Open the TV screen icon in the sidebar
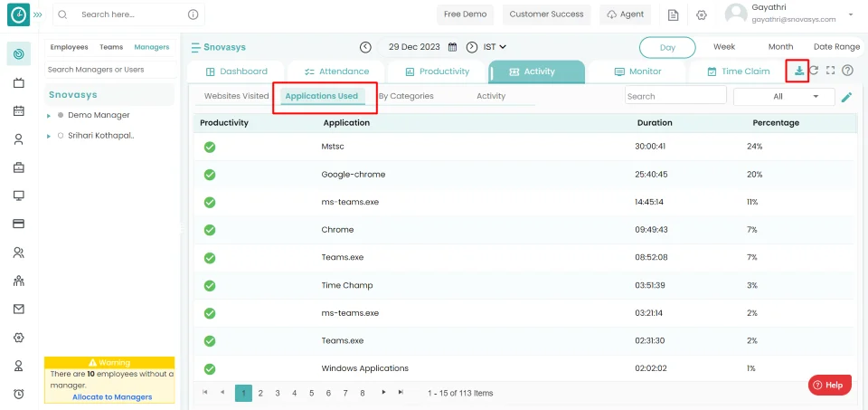 tap(19, 82)
